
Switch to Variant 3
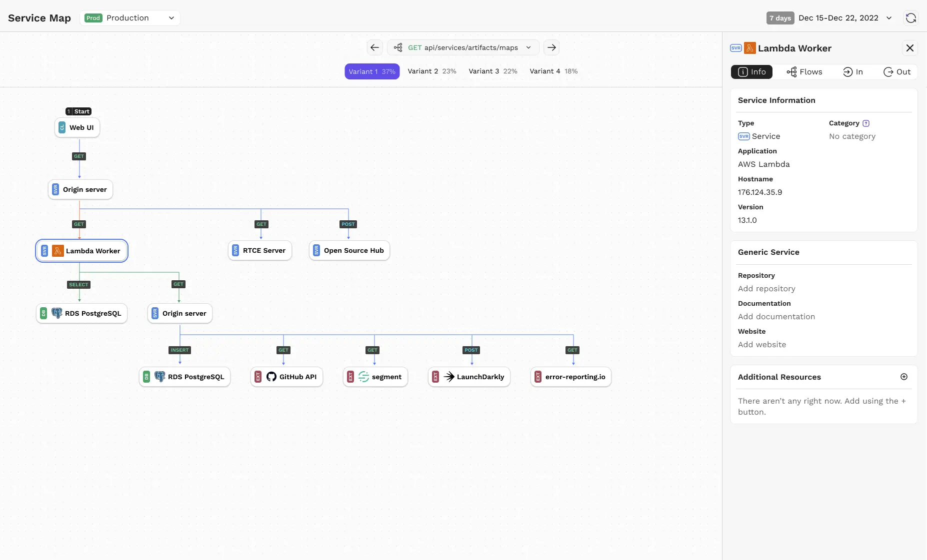[493, 71]
